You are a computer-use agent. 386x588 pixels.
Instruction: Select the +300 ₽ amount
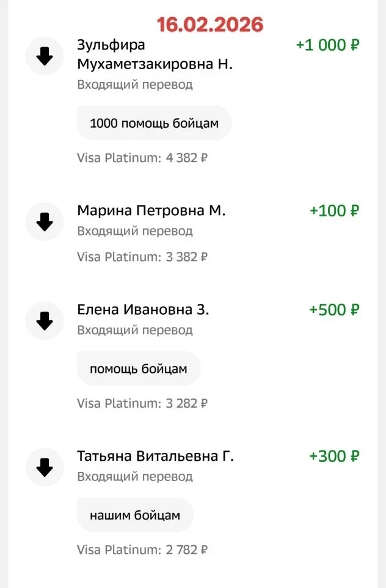coord(334,457)
